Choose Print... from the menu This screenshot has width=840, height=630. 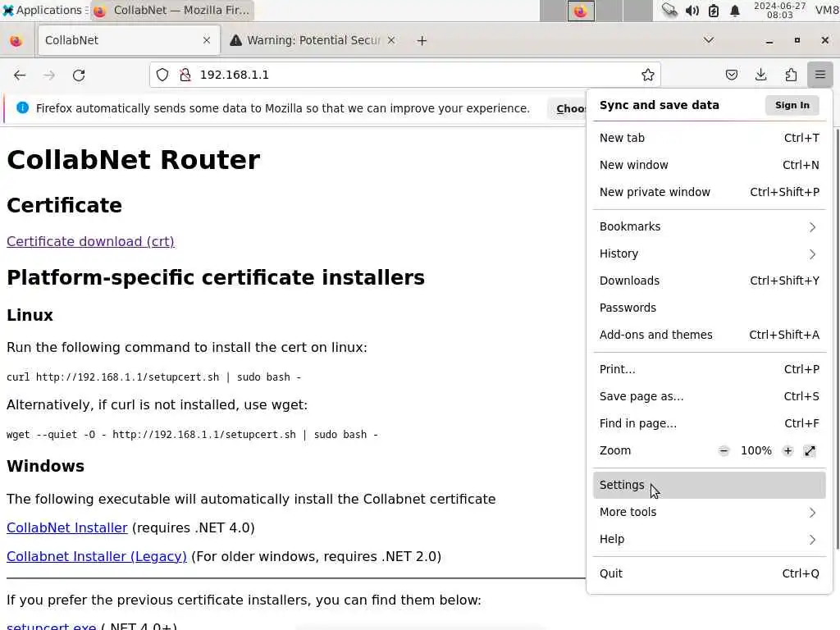[x=709, y=369]
